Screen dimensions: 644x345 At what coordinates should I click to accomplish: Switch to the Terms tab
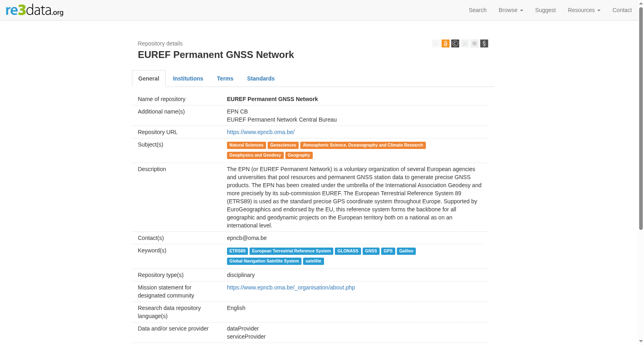click(225, 79)
